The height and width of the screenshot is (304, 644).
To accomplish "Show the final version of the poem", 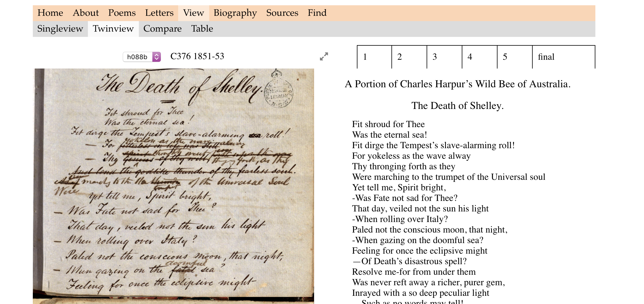I will tap(563, 57).
